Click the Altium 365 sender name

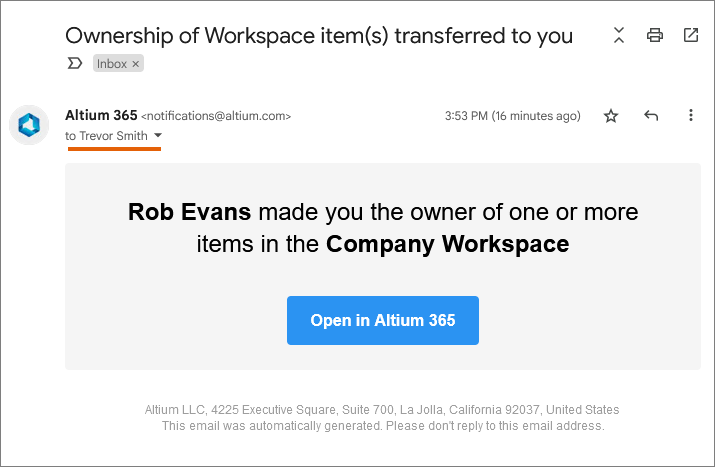101,115
